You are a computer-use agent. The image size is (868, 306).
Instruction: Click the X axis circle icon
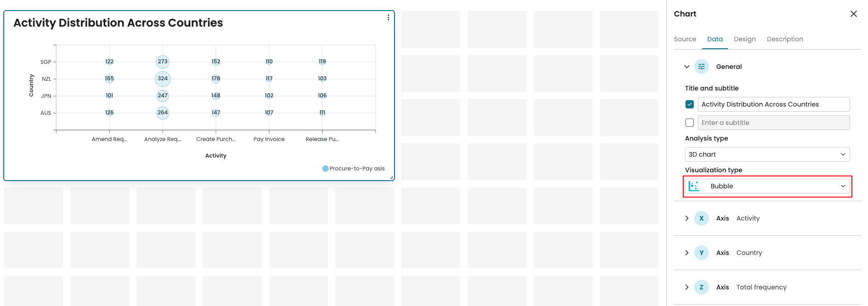[x=701, y=218]
